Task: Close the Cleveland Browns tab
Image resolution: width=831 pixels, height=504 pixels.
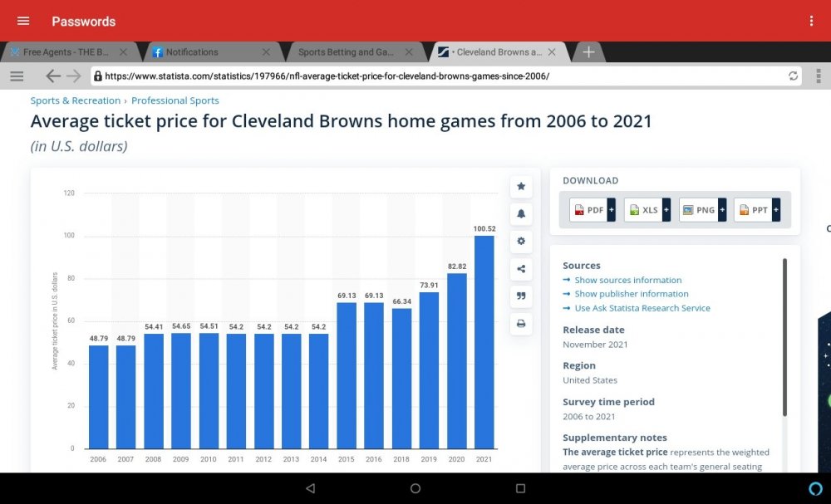Action: coord(552,51)
